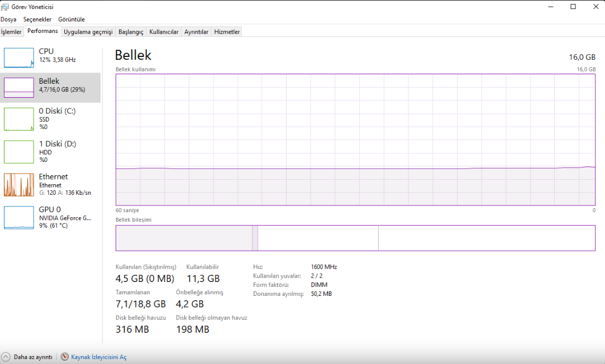605x364 pixels.
Task: Click the CPU 12% 3,58 GHz text
Action: (x=58, y=60)
